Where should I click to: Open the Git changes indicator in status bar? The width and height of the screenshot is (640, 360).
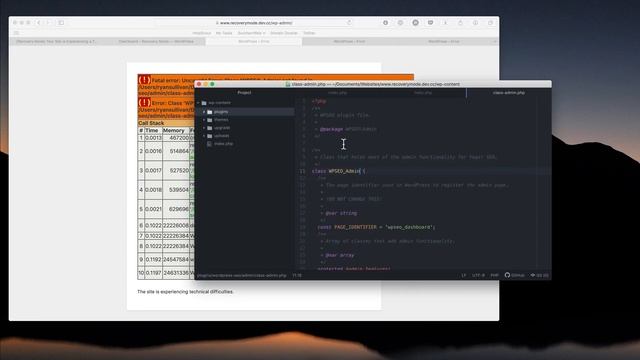(540, 275)
